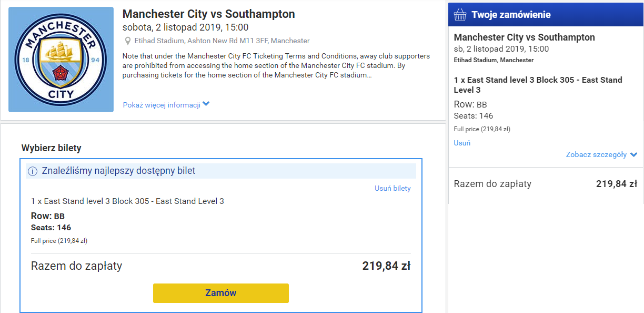644x313 pixels.
Task: Click the Znaleźliśmy najlepszy dostępny bilet banner
Action: click(118, 171)
